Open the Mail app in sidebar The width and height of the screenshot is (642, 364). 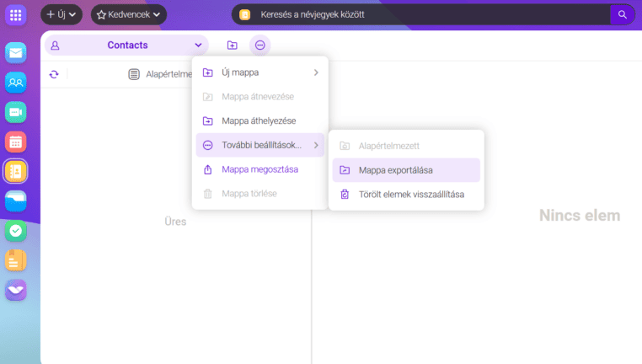(16, 53)
